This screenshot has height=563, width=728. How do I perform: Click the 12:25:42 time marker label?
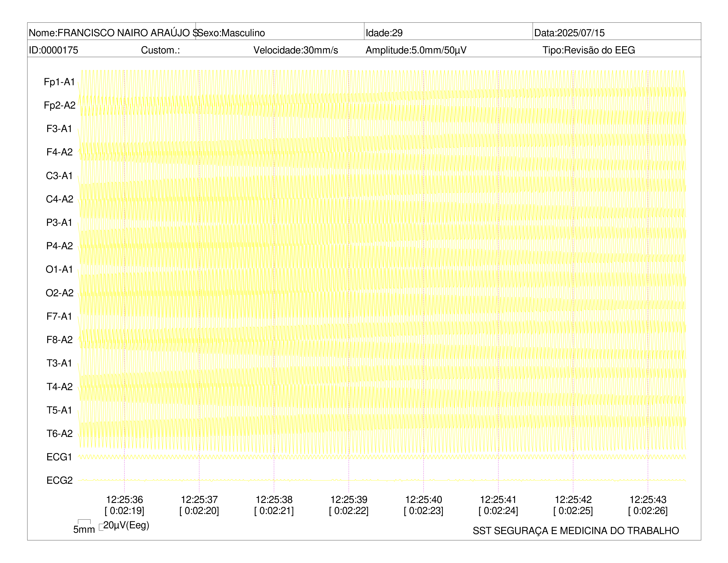click(x=573, y=500)
